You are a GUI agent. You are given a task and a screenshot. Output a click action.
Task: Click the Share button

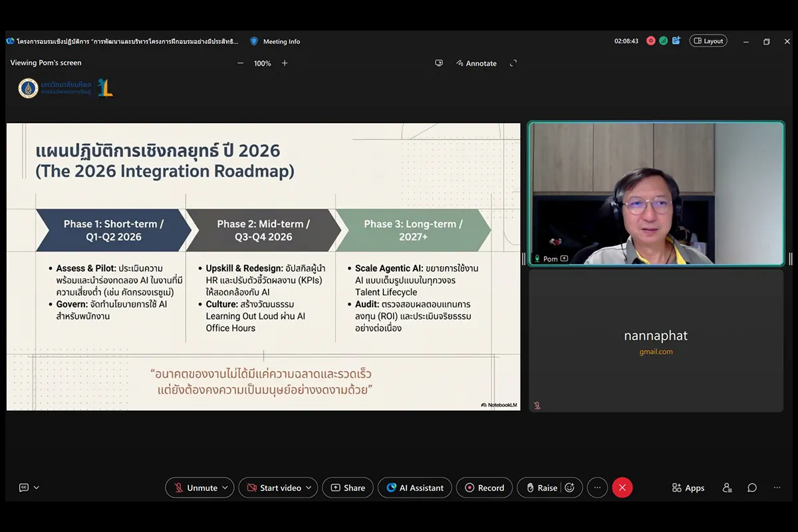point(348,487)
